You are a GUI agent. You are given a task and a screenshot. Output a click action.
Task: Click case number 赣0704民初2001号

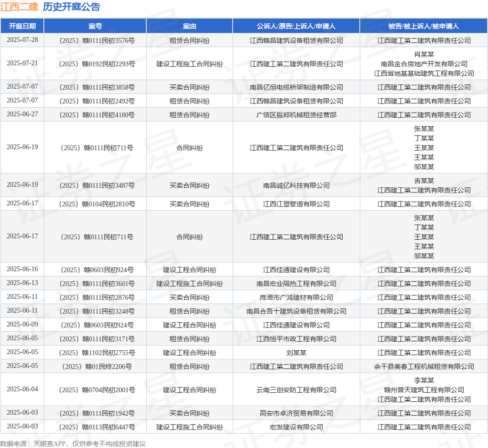[97, 390]
